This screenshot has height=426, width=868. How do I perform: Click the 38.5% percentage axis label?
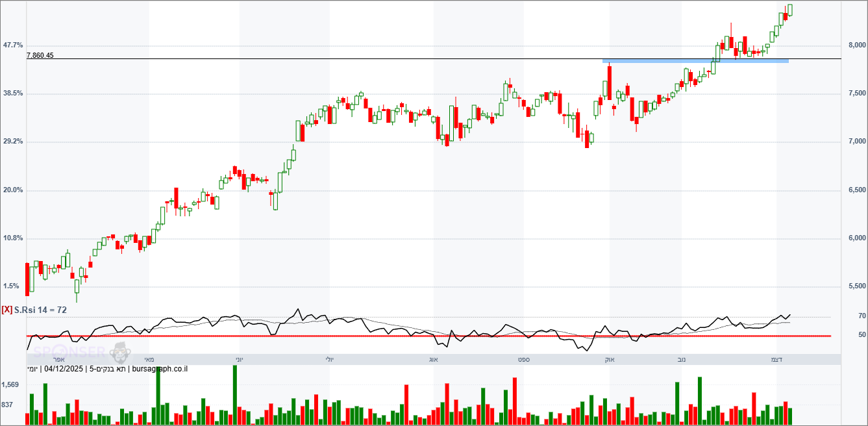(x=13, y=94)
